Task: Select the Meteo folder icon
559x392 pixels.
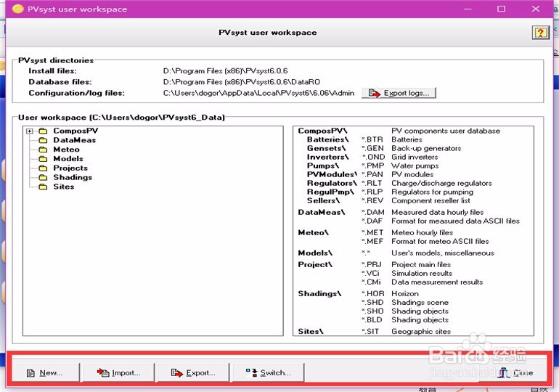Action: (x=43, y=150)
